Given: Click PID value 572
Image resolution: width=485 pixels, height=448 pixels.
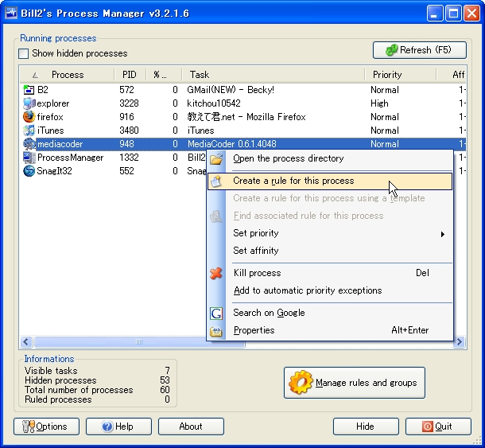Looking at the screenshot, I should tap(127, 90).
